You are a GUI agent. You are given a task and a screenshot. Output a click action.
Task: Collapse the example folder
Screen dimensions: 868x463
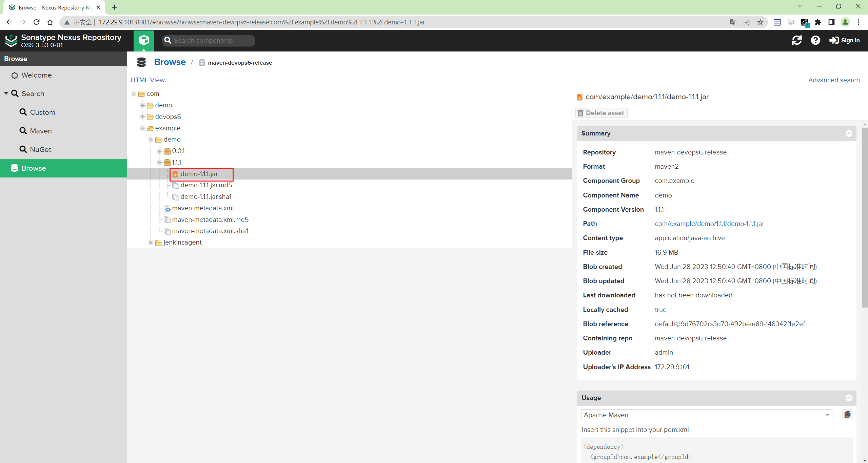click(143, 128)
